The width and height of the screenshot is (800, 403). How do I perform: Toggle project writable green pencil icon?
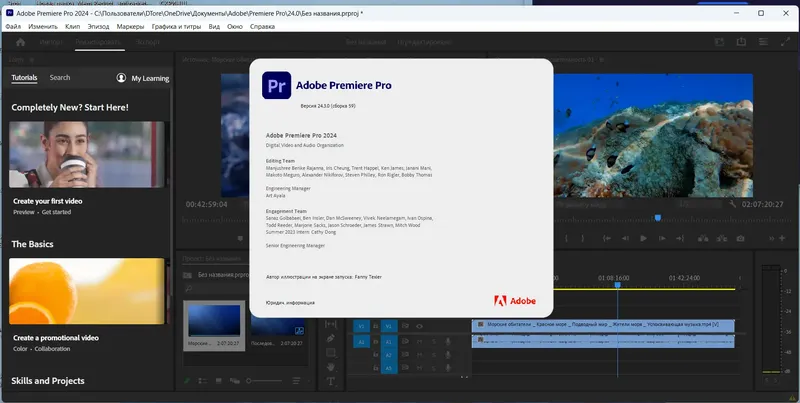point(187,381)
